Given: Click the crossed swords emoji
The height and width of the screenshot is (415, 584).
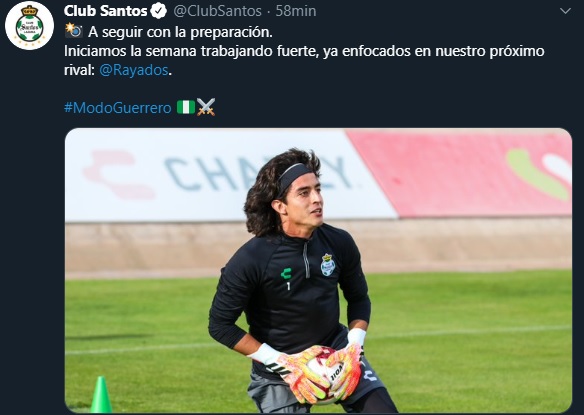Looking at the screenshot, I should pos(206,107).
